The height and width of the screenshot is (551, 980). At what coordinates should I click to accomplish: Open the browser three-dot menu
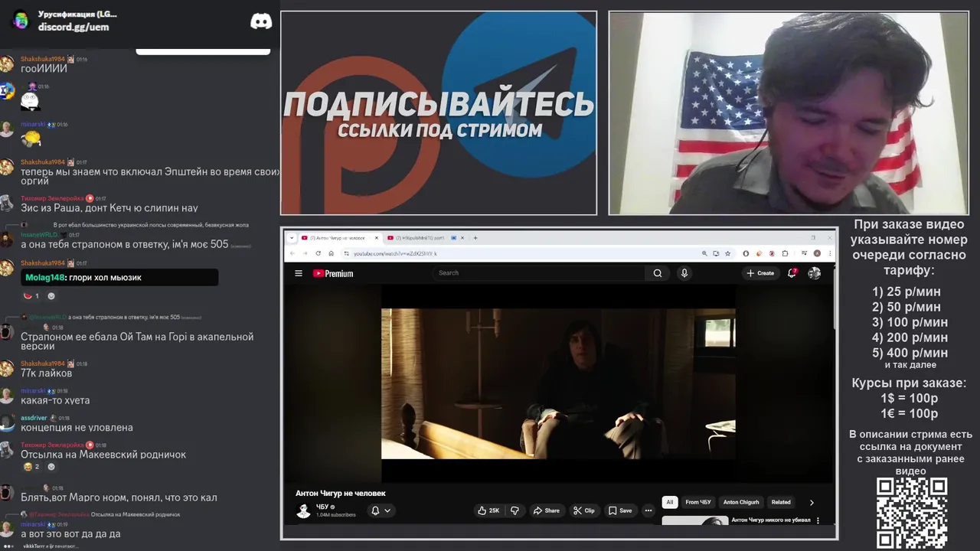[830, 253]
